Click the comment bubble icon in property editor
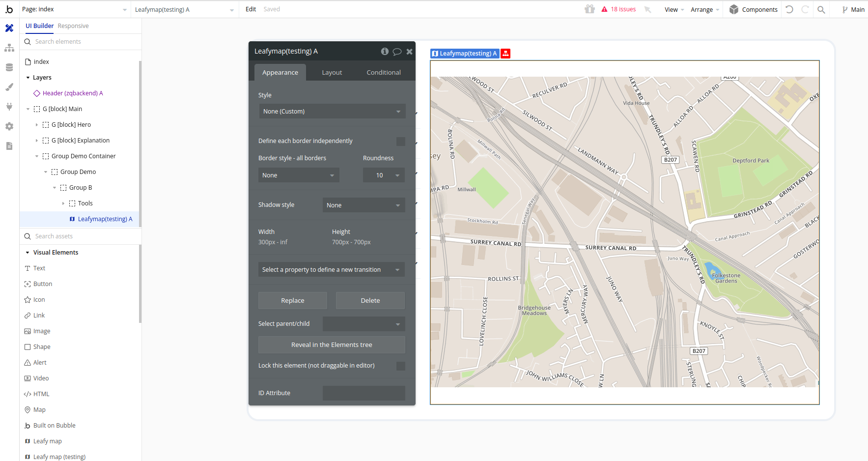Screen dimensions: 868x461 click(397, 51)
